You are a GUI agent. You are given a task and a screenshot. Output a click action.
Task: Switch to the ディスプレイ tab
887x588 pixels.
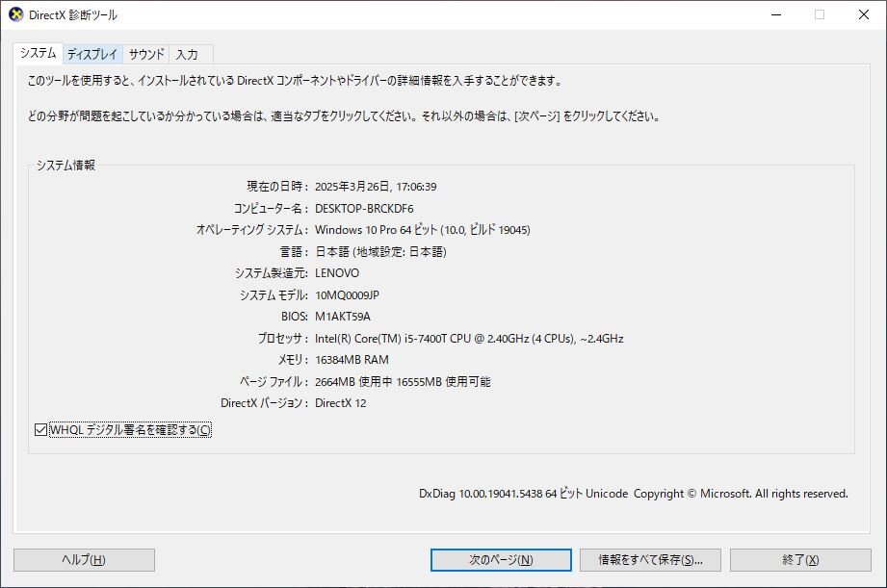click(x=93, y=54)
